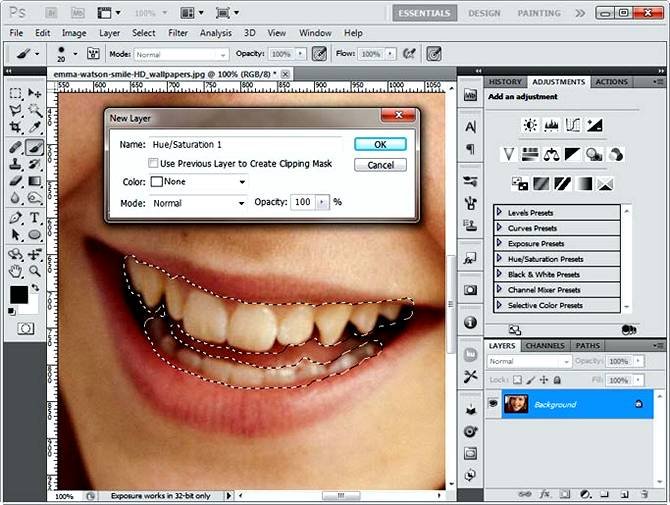Select the Crop tool in toolbox
Image resolution: width=670 pixels, height=505 pixels.
click(15, 128)
